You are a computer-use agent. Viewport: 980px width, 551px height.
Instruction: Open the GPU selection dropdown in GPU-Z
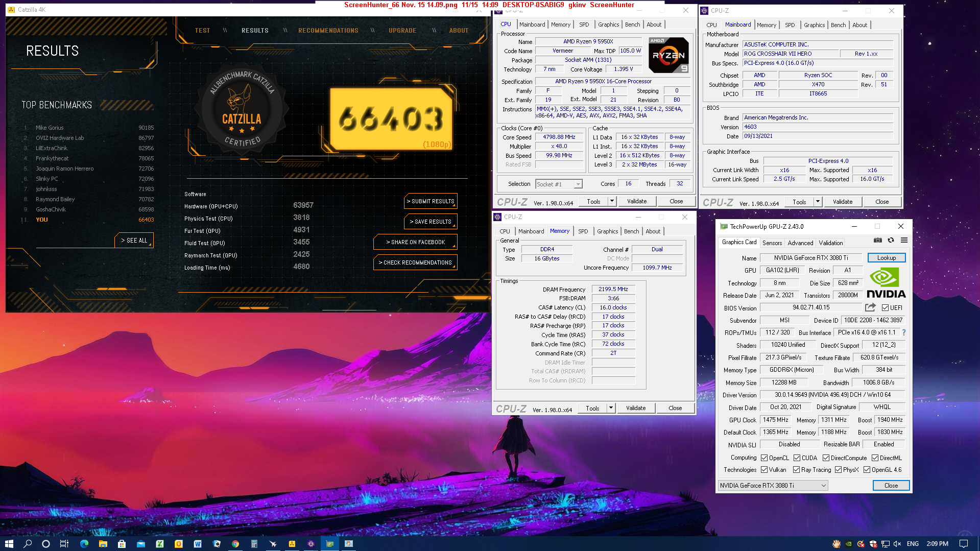point(773,486)
